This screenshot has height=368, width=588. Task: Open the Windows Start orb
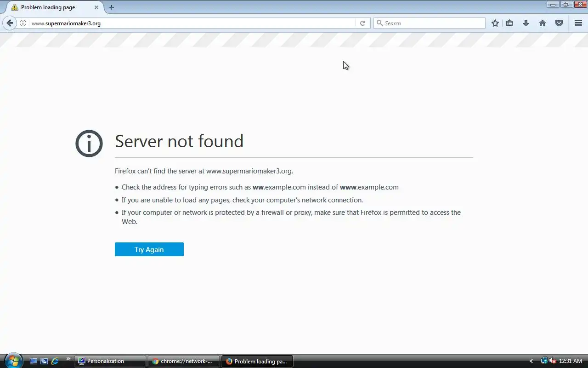click(12, 361)
